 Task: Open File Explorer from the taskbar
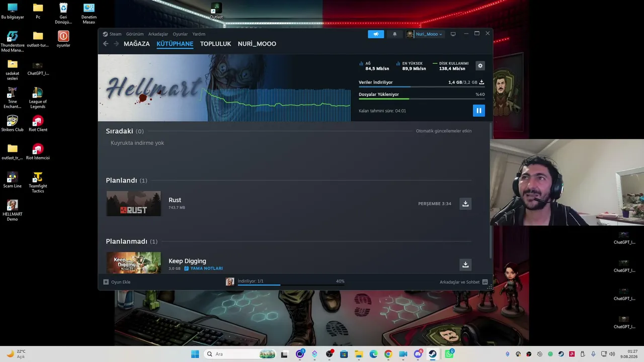pos(359,354)
